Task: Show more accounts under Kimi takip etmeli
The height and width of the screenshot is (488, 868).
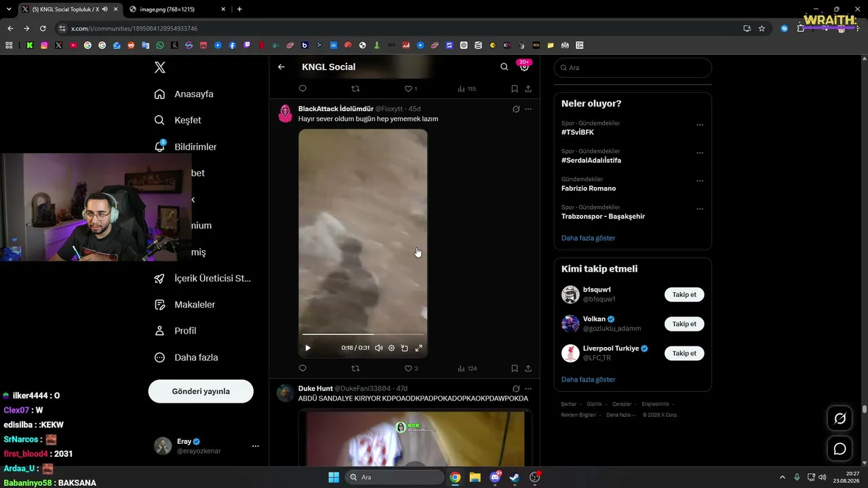Action: coord(589,380)
